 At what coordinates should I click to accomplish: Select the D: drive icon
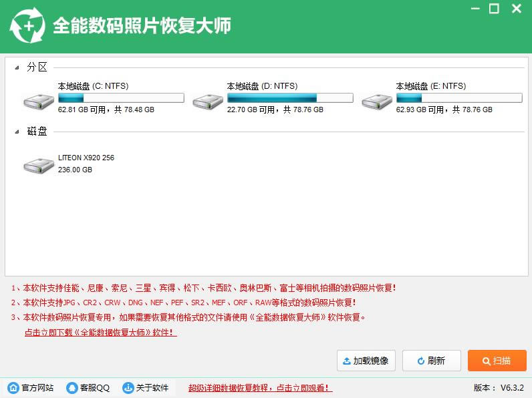[208, 102]
